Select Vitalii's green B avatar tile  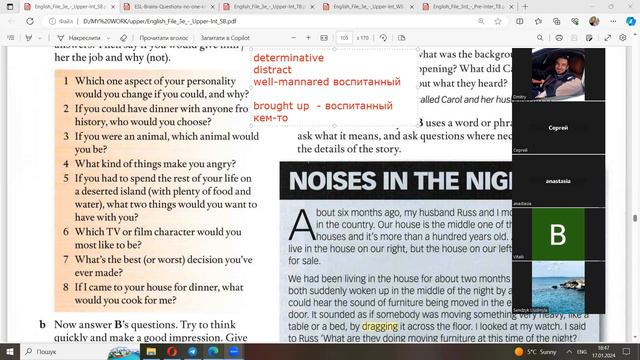tap(558, 234)
